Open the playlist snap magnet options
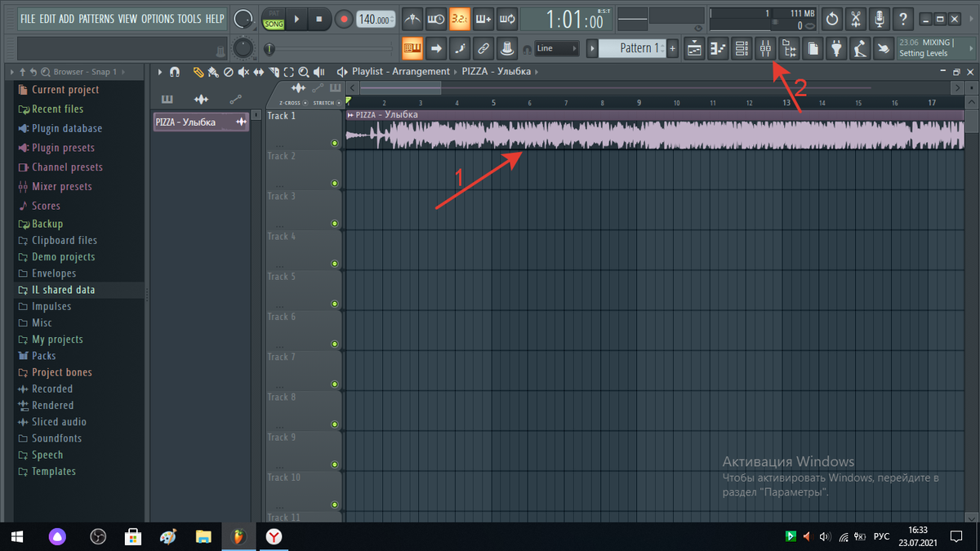Image resolution: width=980 pixels, height=551 pixels. [175, 72]
